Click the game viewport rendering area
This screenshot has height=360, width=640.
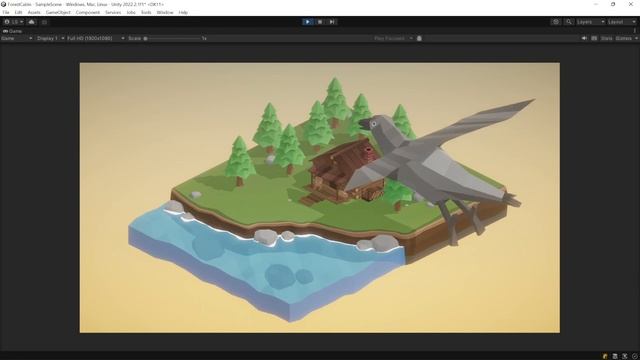tap(320, 198)
